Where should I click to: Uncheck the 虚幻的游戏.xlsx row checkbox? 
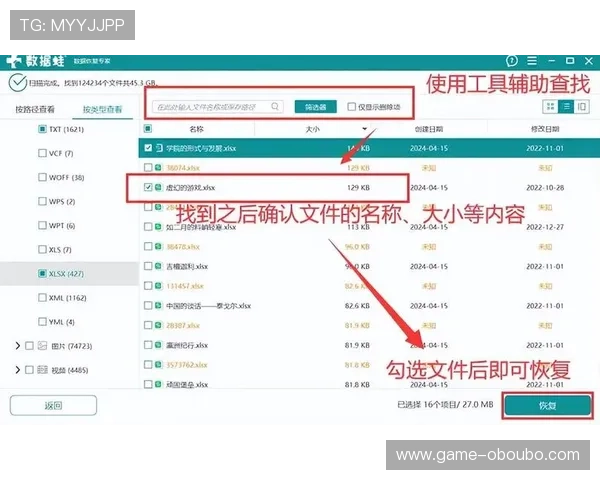click(x=148, y=187)
